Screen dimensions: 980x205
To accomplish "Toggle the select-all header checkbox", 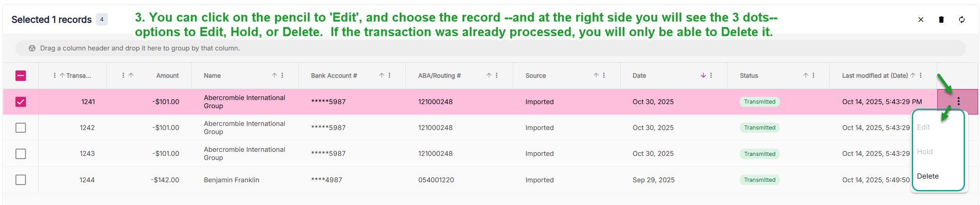I will coord(20,76).
